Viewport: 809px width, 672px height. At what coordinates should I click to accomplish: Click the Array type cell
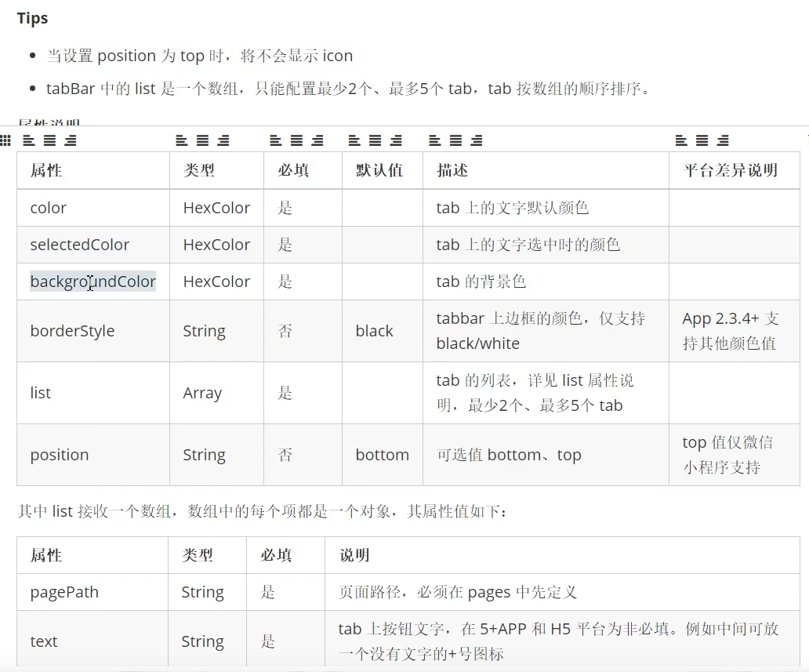(x=216, y=393)
